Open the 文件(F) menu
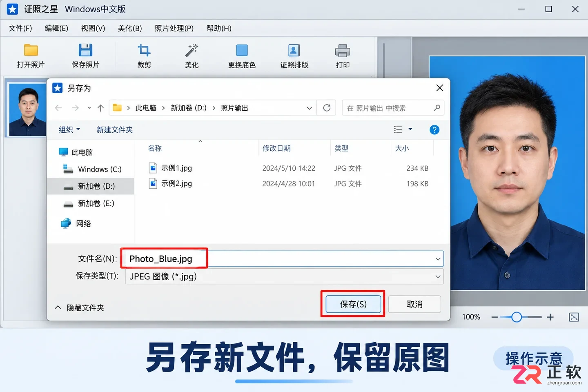The height and width of the screenshot is (392, 588). pos(20,28)
